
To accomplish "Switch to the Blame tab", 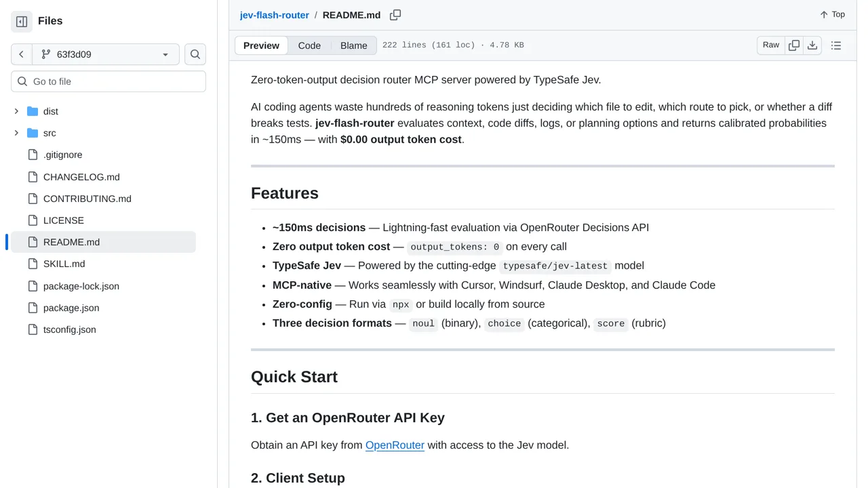I will tap(354, 45).
